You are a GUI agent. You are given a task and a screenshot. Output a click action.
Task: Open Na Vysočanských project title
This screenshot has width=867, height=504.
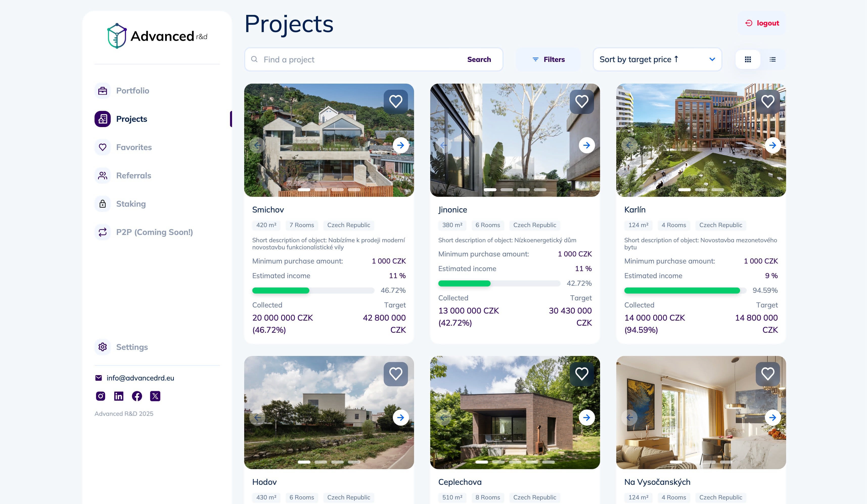tap(657, 482)
